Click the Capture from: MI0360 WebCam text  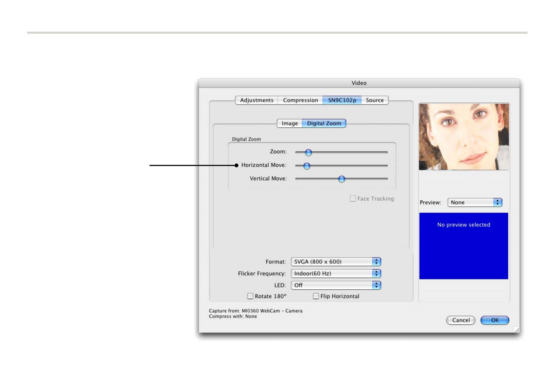(x=256, y=311)
